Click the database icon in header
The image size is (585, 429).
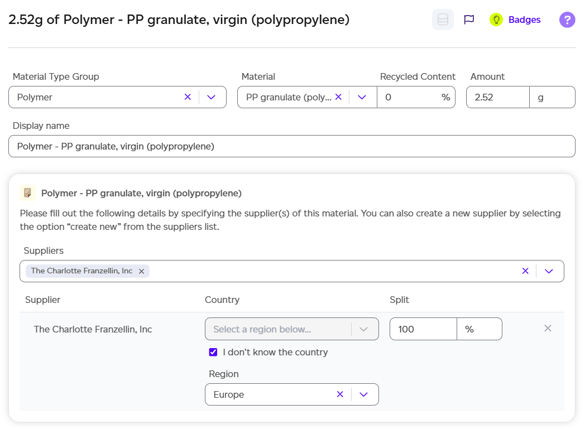[x=442, y=19]
